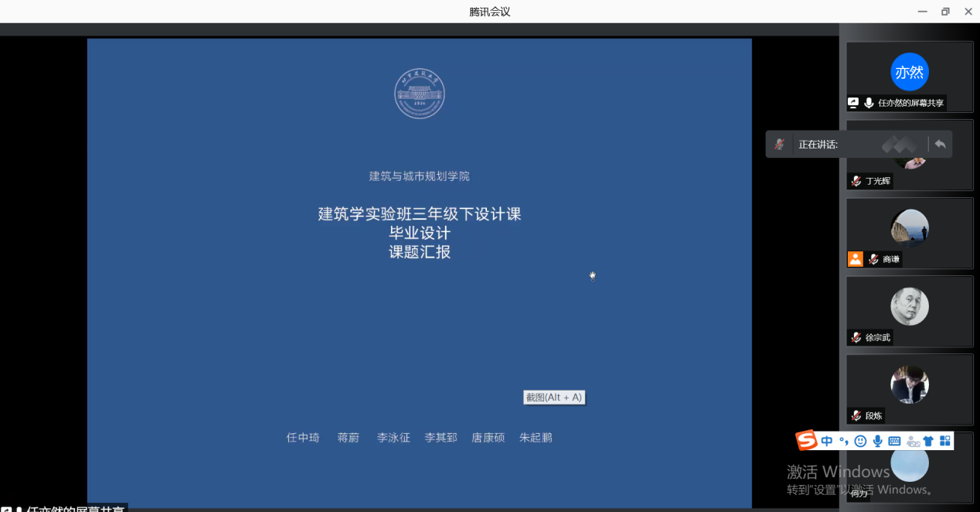980x512 pixels.
Task: Open the Sogou skin shirt icon
Action: (x=928, y=441)
